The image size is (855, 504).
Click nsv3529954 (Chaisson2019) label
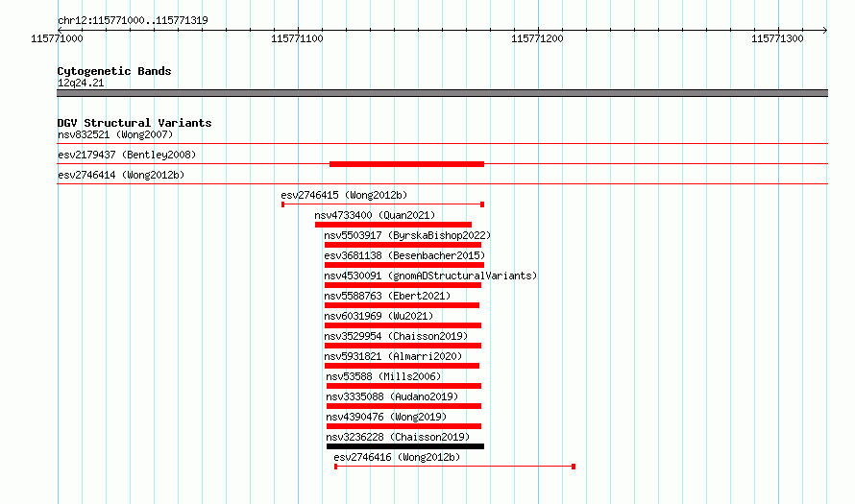click(396, 336)
